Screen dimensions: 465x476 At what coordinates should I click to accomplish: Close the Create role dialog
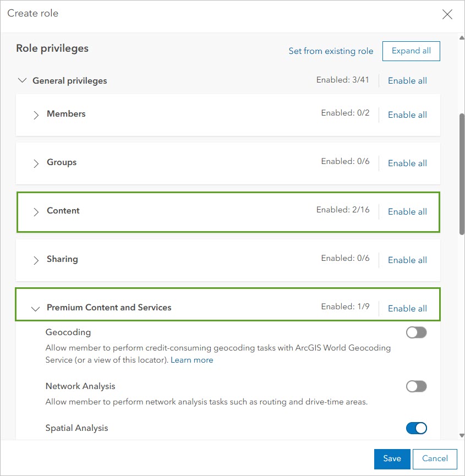pos(447,14)
